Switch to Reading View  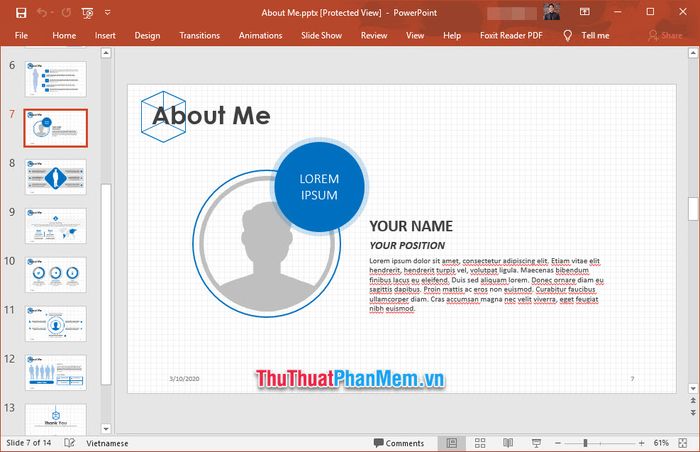click(x=508, y=442)
